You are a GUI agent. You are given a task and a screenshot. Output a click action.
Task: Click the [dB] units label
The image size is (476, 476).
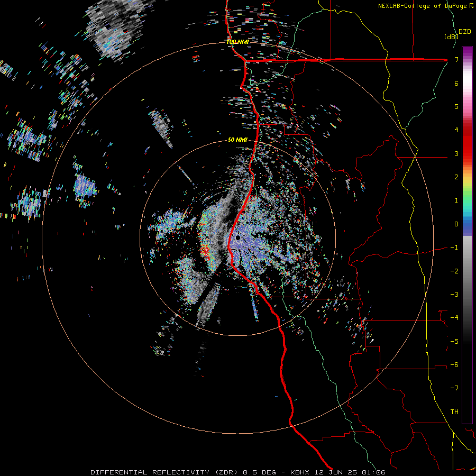pos(451,36)
